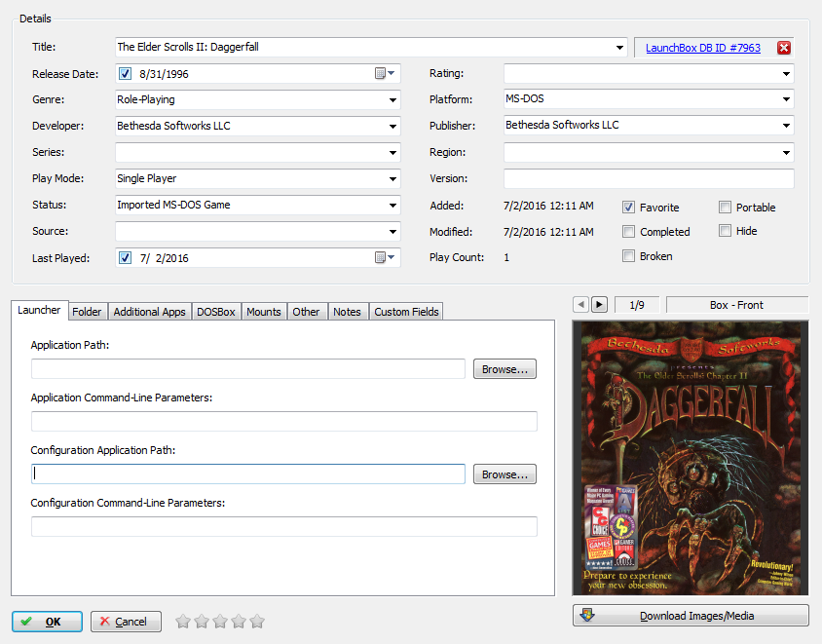Open the Notes tab
The width and height of the screenshot is (822, 644).
[347, 312]
